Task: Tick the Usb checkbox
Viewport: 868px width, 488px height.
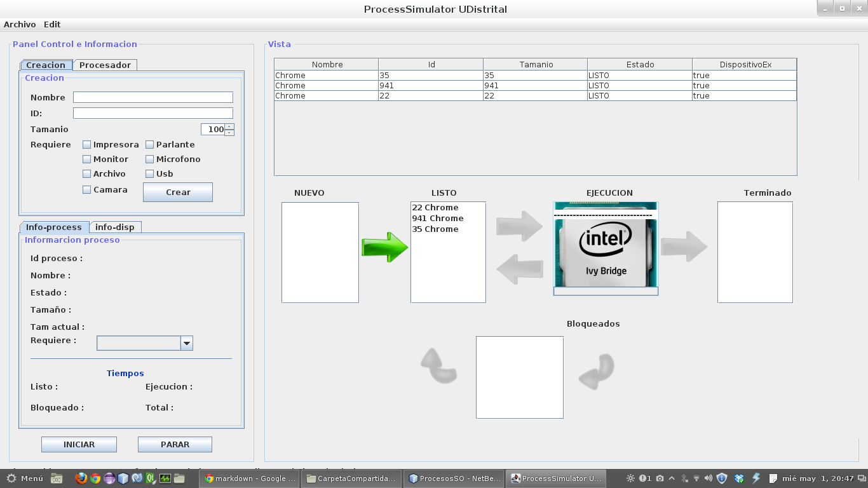Action: click(x=150, y=174)
